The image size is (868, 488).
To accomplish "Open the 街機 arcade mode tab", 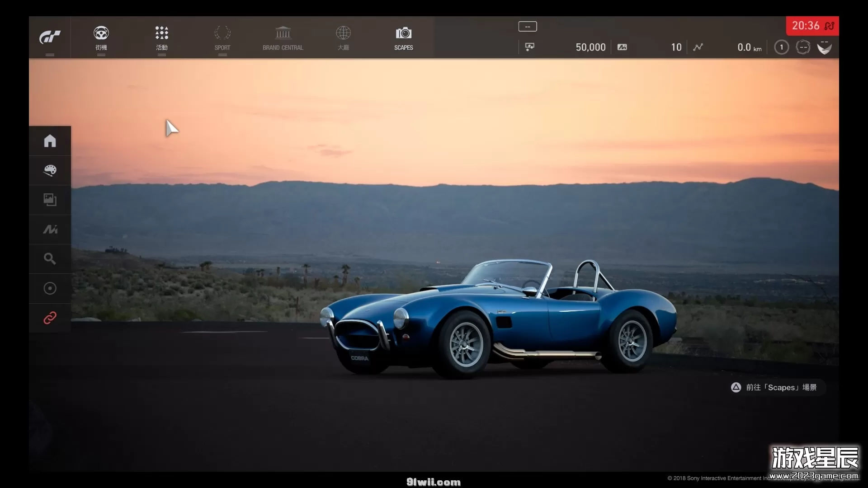I will [101, 38].
